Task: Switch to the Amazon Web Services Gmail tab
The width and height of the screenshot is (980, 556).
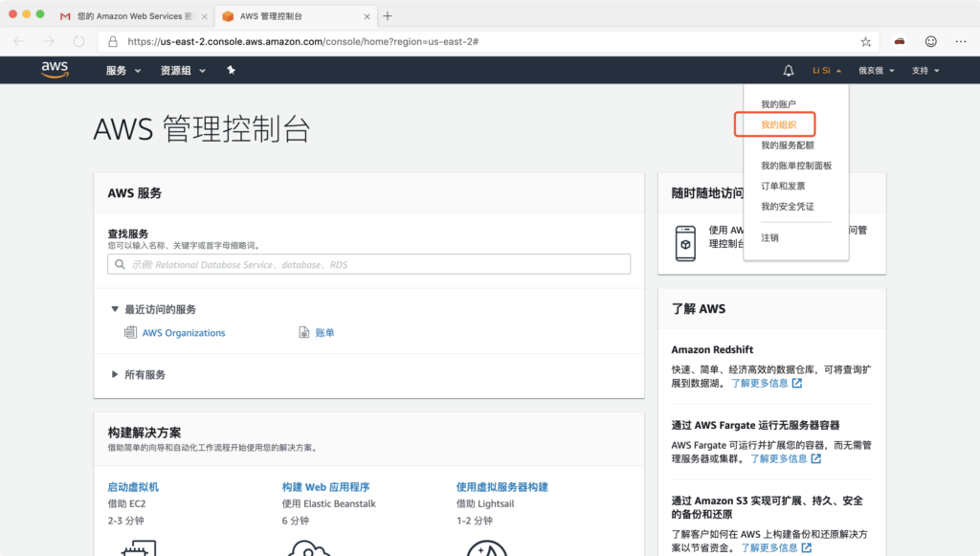Action: 134,16
